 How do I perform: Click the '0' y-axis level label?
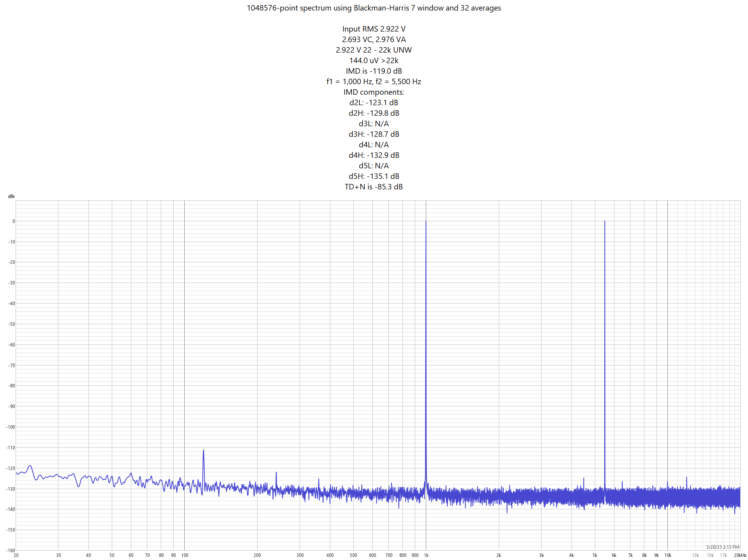[x=14, y=221]
